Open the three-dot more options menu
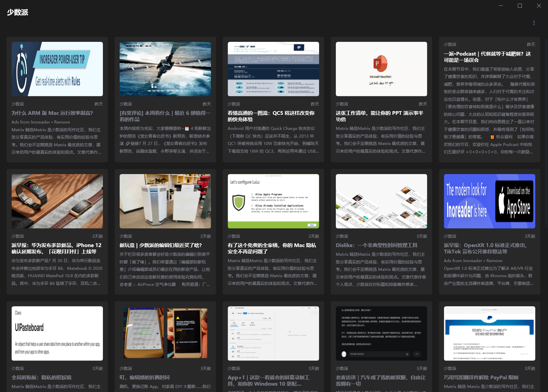This screenshot has width=548, height=392. [x=534, y=23]
